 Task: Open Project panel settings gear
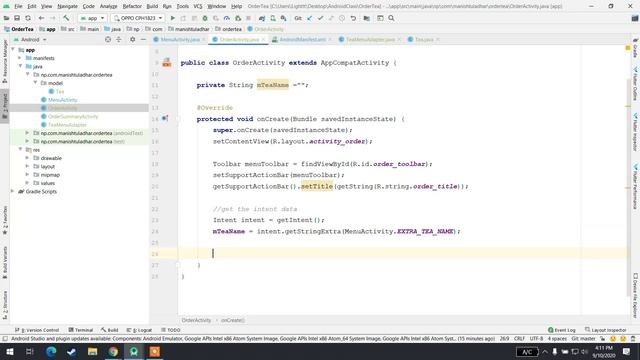[133, 40]
